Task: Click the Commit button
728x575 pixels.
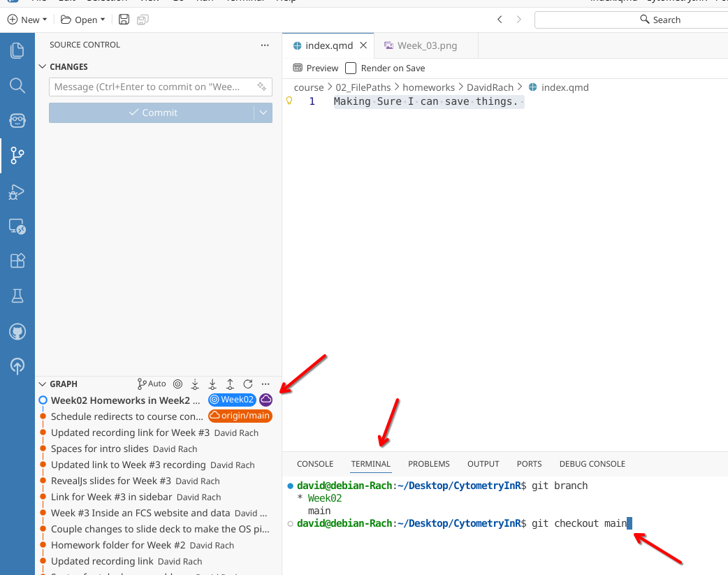Action: pyautogui.click(x=152, y=112)
